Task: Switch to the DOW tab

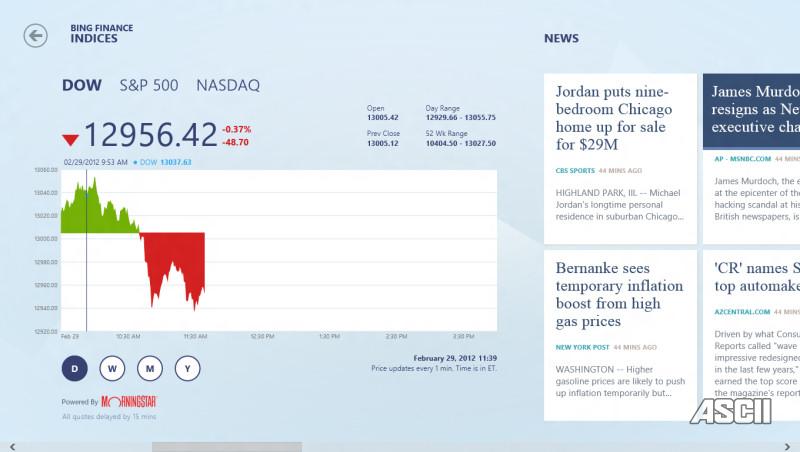Action: coord(82,86)
